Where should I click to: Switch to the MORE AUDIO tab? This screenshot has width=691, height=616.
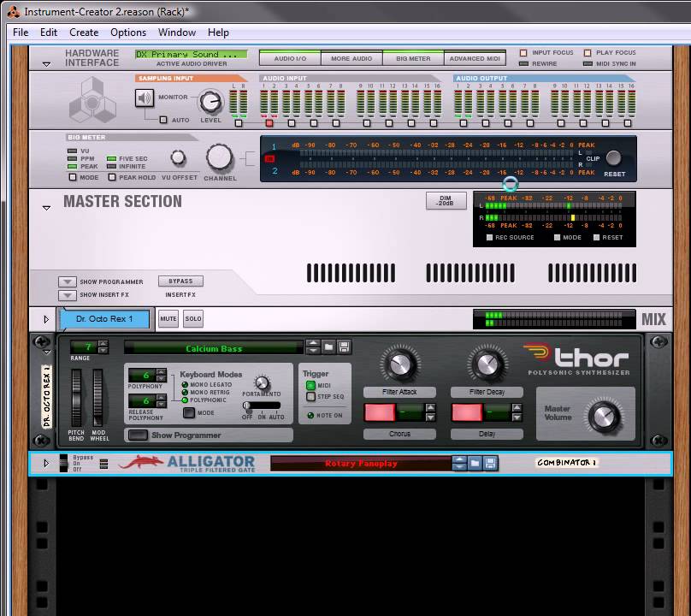click(351, 58)
